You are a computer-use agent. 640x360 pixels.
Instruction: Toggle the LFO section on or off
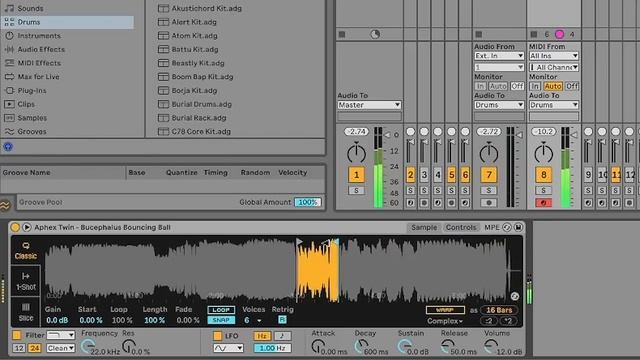pos(217,336)
